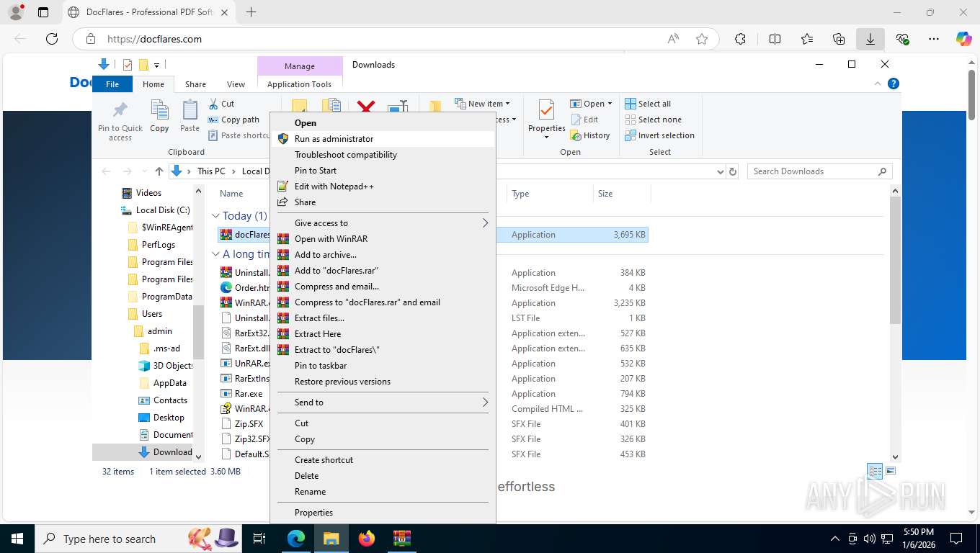Open Properties from the context menu
Viewport: 980px width, 553px height.
pyautogui.click(x=383, y=513)
